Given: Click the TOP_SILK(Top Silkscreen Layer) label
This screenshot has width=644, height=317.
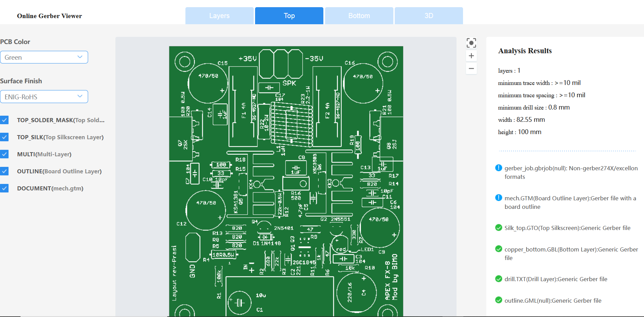Looking at the screenshot, I should click(60, 137).
